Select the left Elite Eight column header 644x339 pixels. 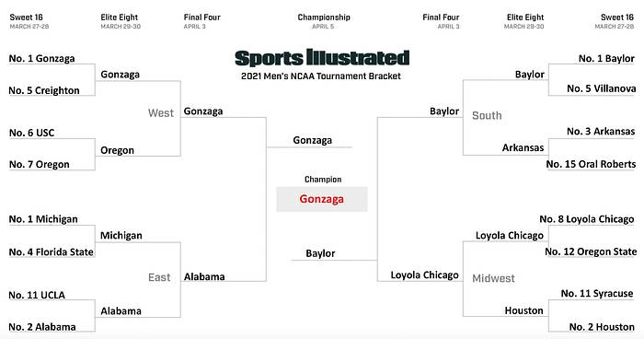[x=121, y=21]
